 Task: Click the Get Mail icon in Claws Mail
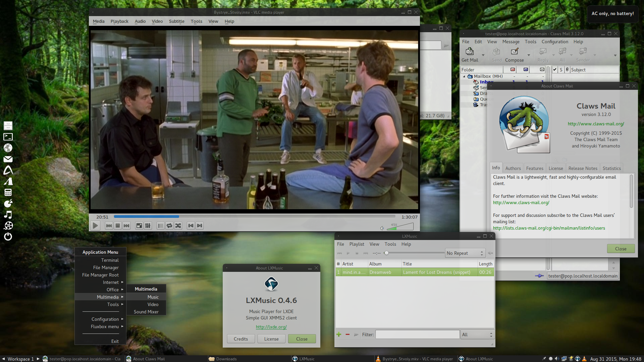click(470, 51)
